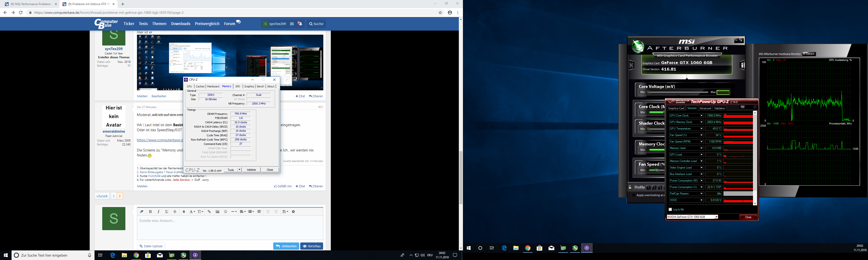Open the GPU Temperature sensor dropdown
Viewport: 868px width, 260px height.
click(x=702, y=129)
